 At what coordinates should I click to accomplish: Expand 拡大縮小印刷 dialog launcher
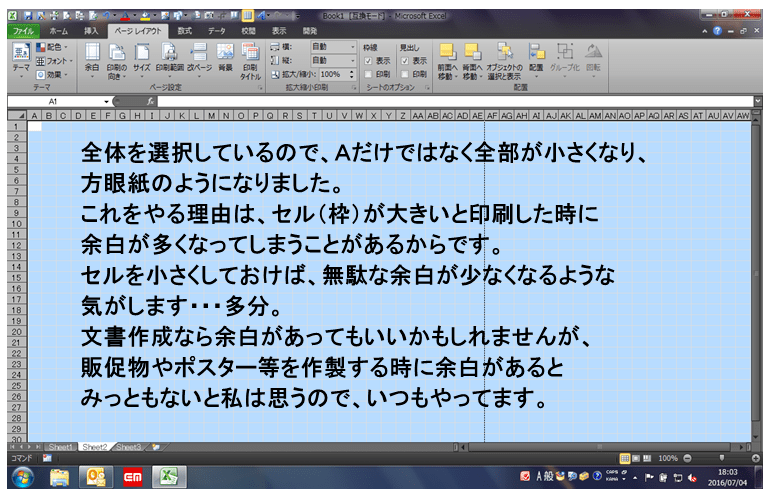354,88
